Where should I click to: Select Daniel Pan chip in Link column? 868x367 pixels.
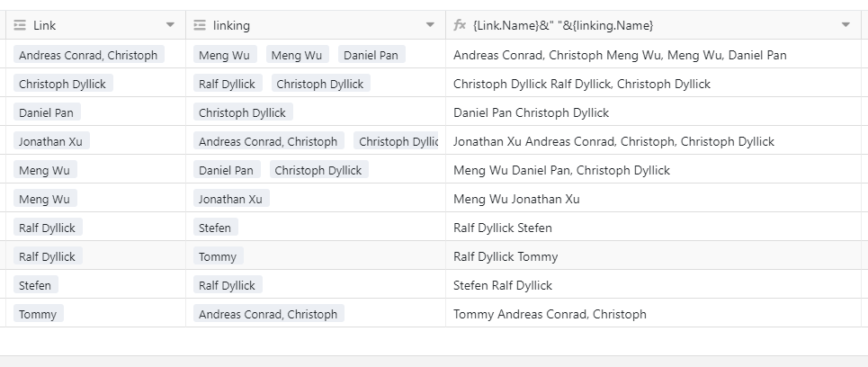tap(46, 112)
